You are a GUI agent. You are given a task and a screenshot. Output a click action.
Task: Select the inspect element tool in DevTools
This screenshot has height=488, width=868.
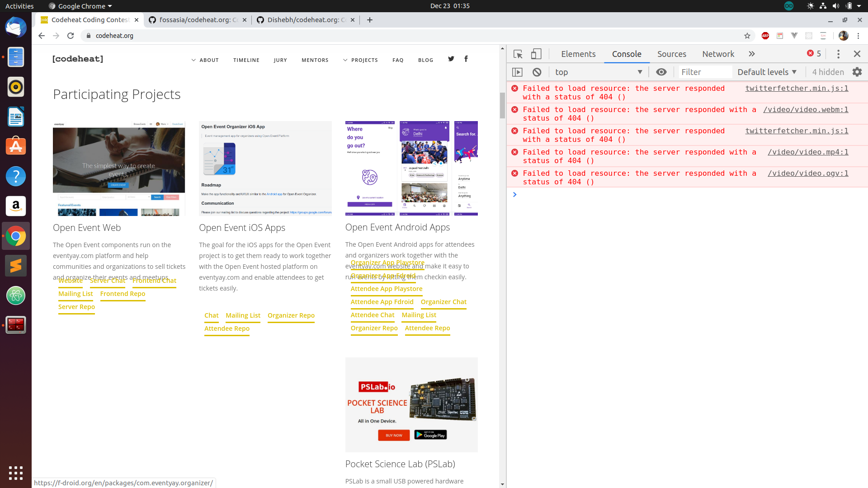(x=518, y=54)
